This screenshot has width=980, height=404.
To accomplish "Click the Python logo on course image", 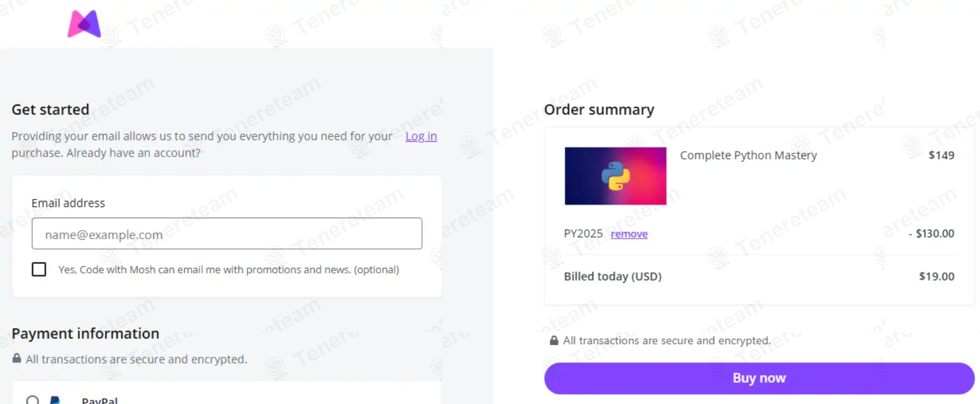I will [x=616, y=176].
